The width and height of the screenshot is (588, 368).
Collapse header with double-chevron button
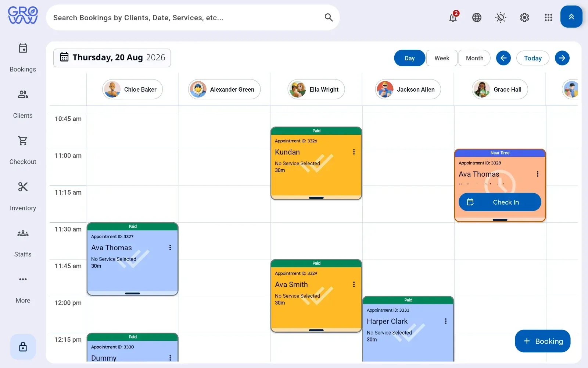point(571,17)
